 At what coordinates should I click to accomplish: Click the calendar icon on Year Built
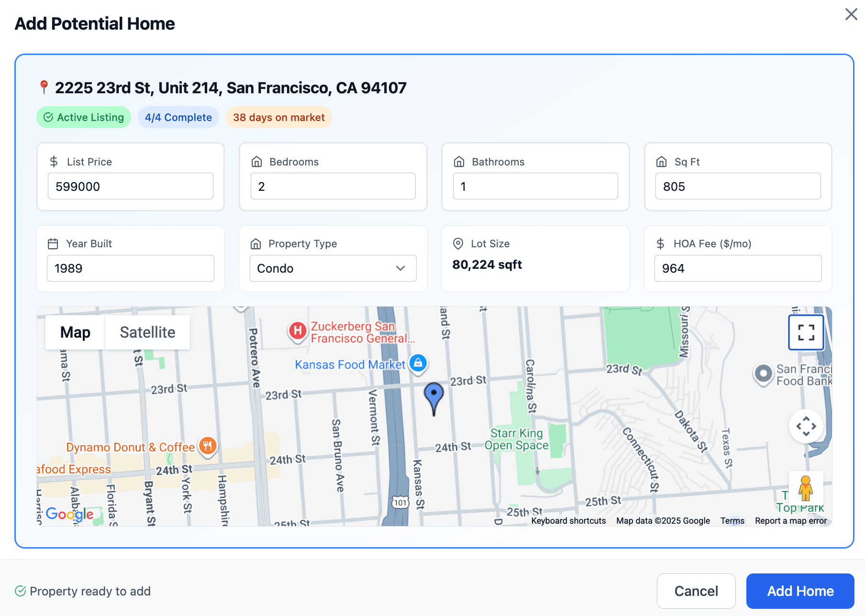pos(54,243)
